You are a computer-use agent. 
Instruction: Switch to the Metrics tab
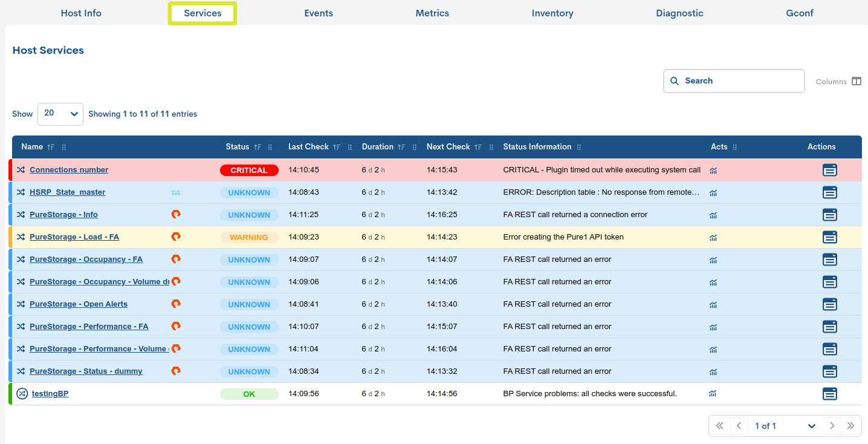[x=432, y=13]
